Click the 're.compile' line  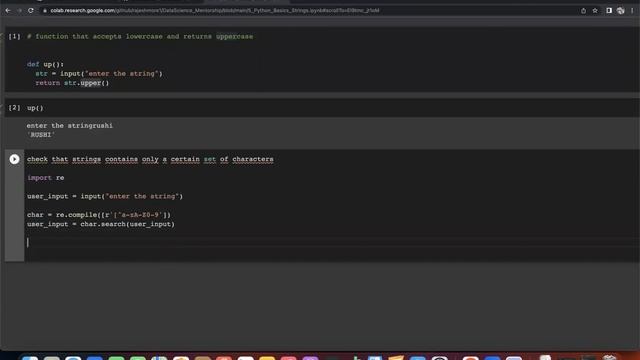click(x=99, y=215)
